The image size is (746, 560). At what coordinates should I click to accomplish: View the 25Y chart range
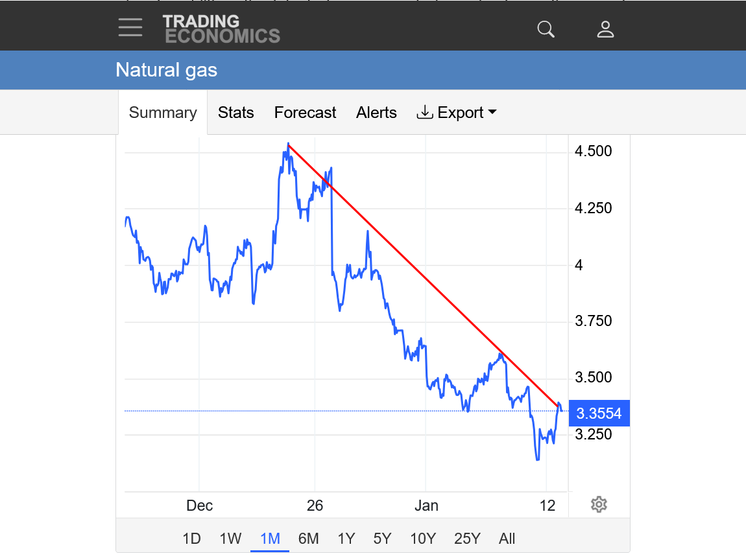tap(467, 539)
